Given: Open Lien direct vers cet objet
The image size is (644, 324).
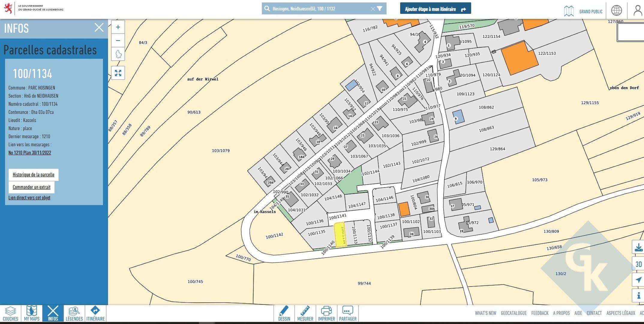Looking at the screenshot, I should coord(29,198).
